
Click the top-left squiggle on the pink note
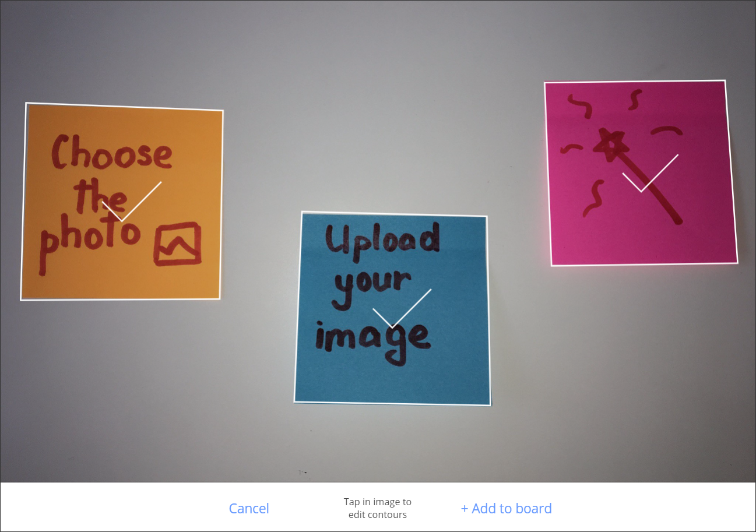point(581,105)
